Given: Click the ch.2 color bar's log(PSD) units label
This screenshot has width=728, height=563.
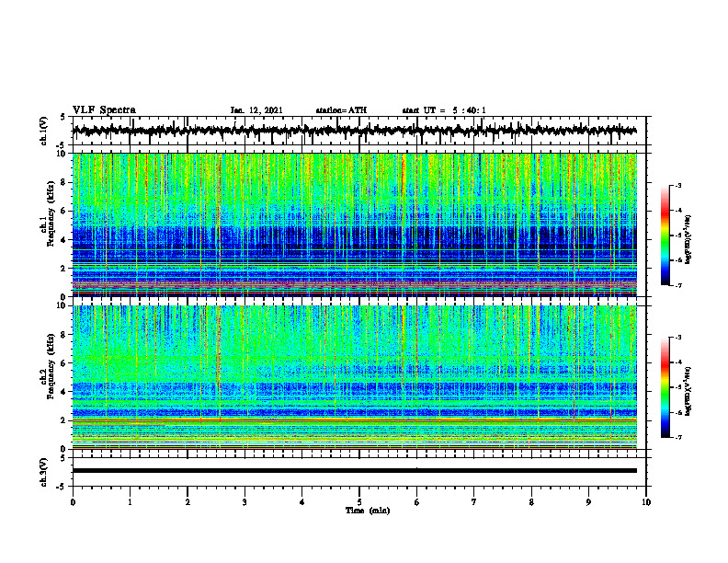Looking at the screenshot, I should tap(689, 392).
